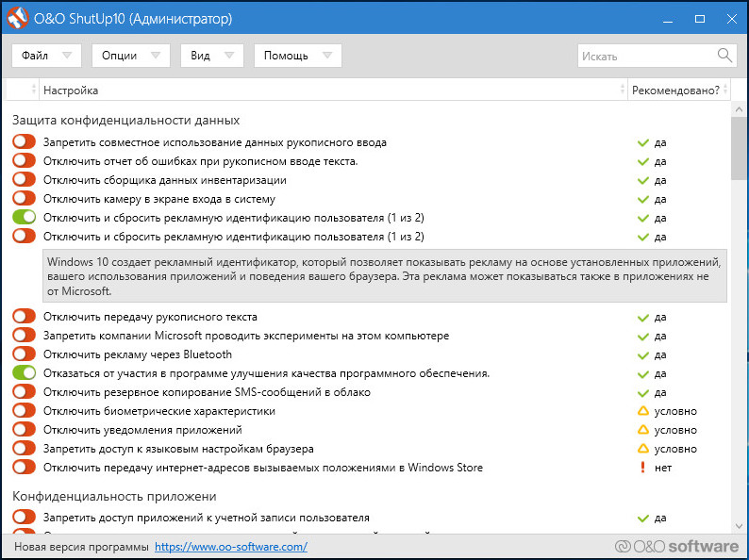
Task: Toggle handwriting error report switch
Action: (24, 160)
